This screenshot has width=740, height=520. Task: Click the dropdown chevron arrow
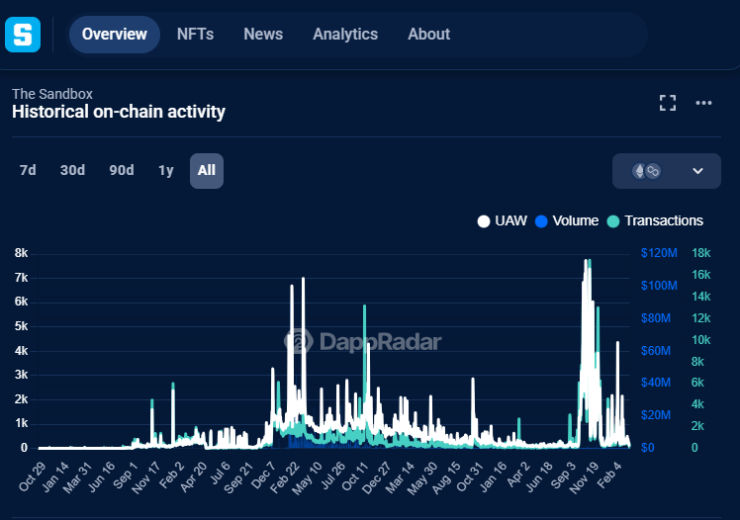pos(698,171)
